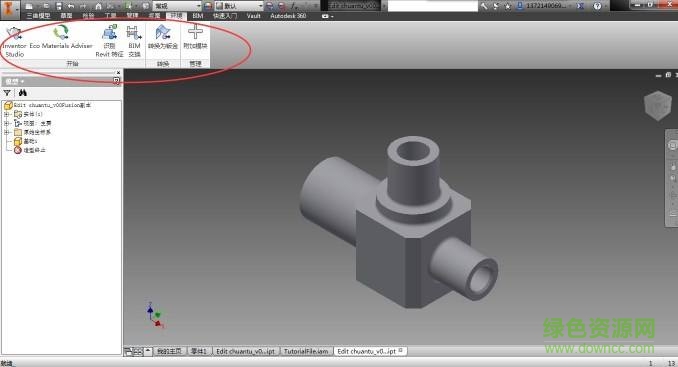Open the 我的主页 document tab
This screenshot has width=678, height=367.
point(169,351)
